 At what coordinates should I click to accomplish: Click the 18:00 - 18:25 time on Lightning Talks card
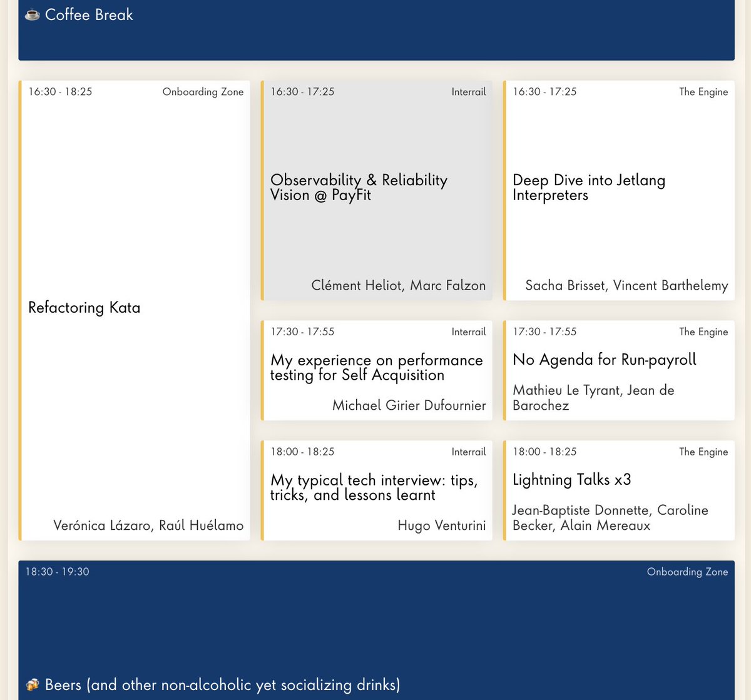(x=544, y=452)
